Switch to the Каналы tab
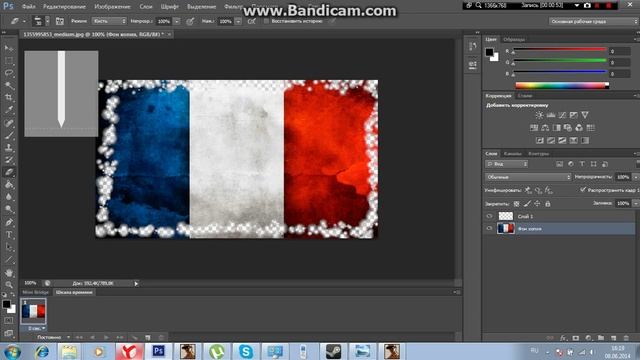 pyautogui.click(x=513, y=154)
